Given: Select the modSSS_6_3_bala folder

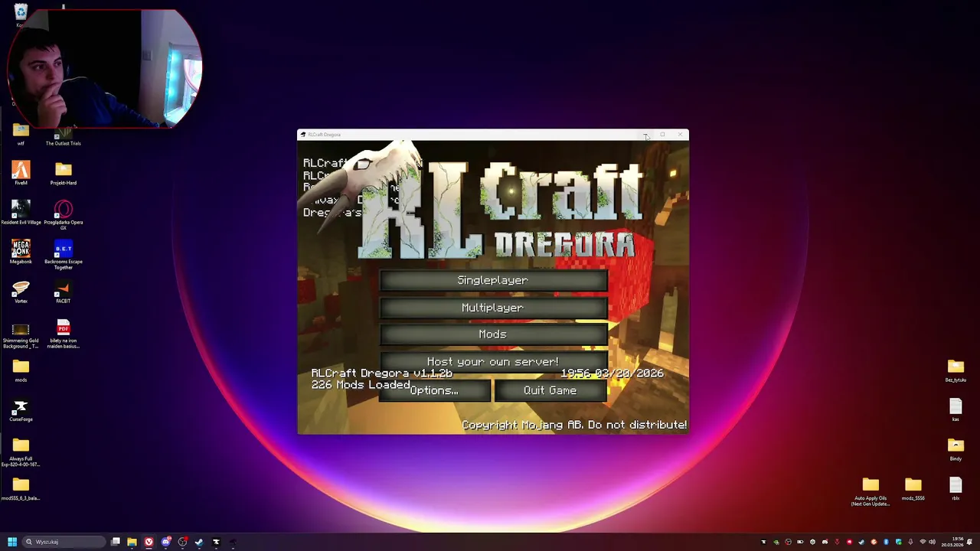Looking at the screenshot, I should point(21,488).
